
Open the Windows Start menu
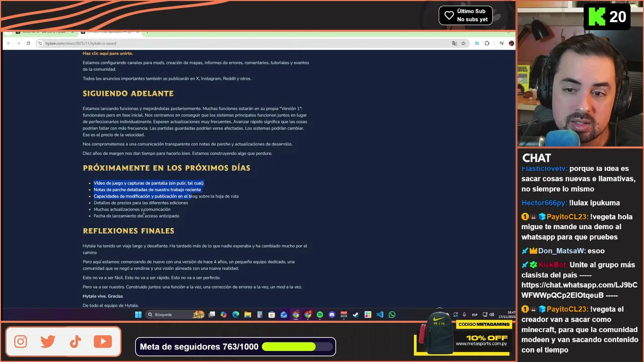click(138, 315)
